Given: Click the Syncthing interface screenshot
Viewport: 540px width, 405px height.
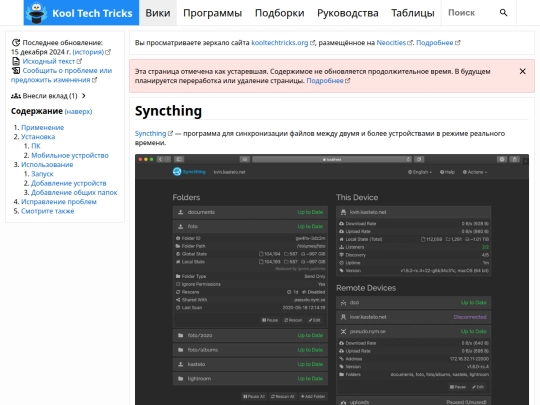Looking at the screenshot, I should coord(332,279).
